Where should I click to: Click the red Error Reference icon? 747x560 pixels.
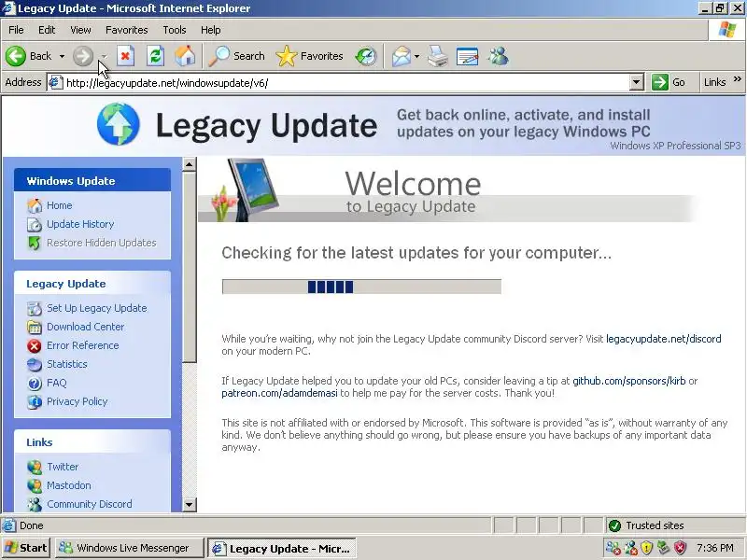point(35,345)
